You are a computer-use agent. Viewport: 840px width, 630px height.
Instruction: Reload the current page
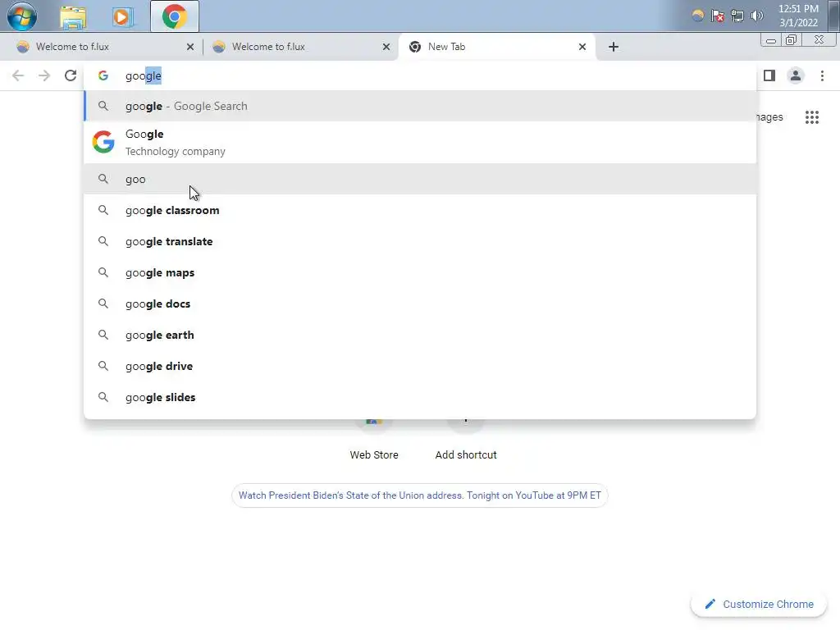[71, 75]
